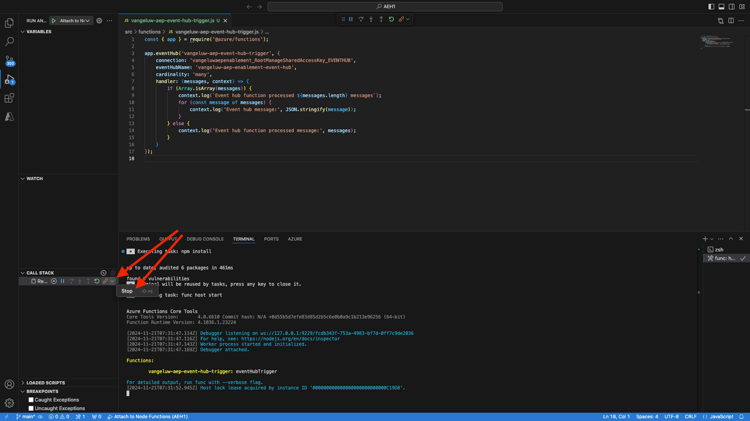Pause the debugger from the floating toolbar

pos(351,19)
